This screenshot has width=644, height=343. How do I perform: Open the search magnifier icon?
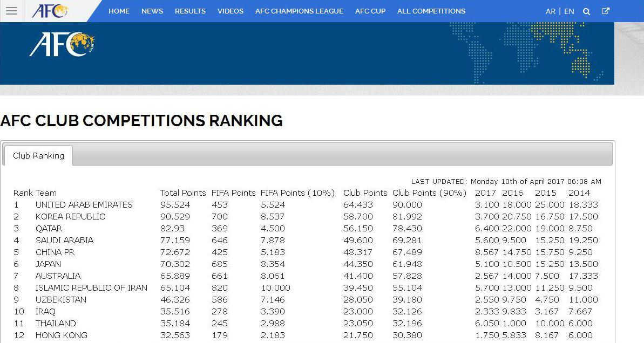point(586,11)
